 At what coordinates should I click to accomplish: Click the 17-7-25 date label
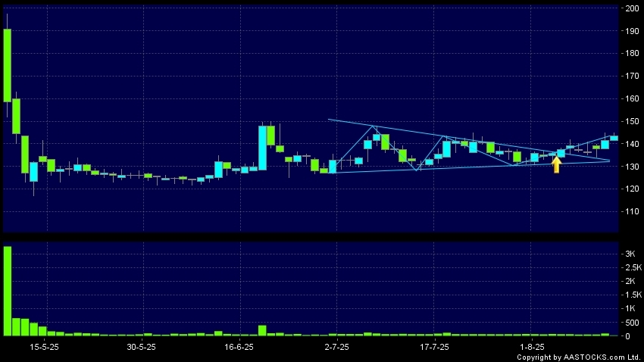coord(434,347)
